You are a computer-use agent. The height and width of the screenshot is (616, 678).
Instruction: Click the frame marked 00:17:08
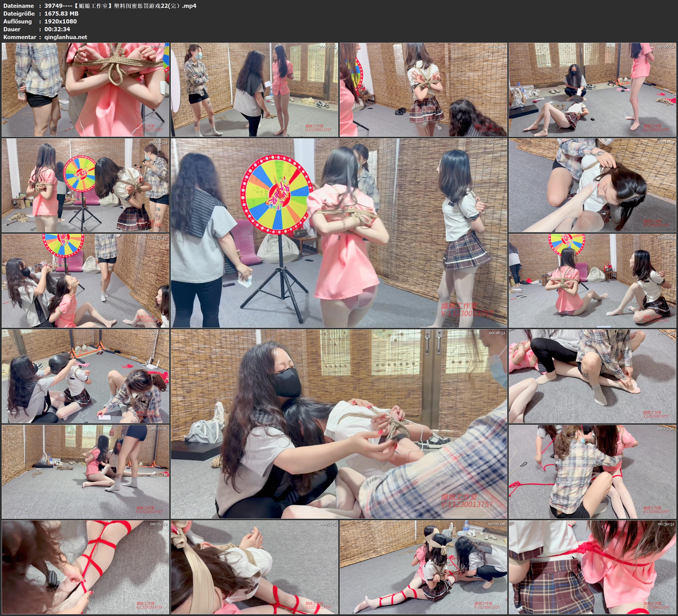pos(85,376)
